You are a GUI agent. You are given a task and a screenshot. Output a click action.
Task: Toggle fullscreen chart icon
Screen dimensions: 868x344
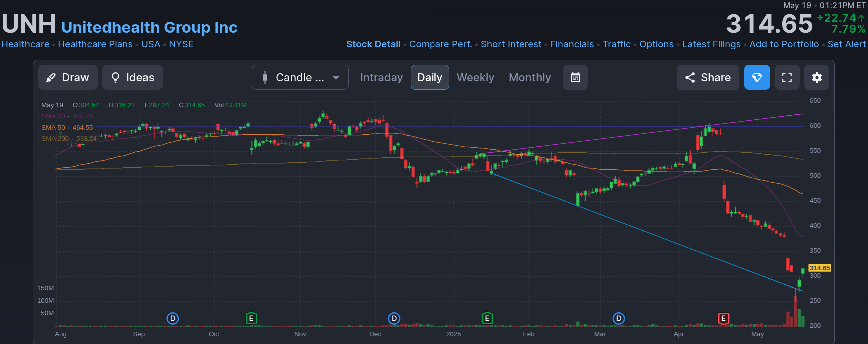(x=787, y=77)
